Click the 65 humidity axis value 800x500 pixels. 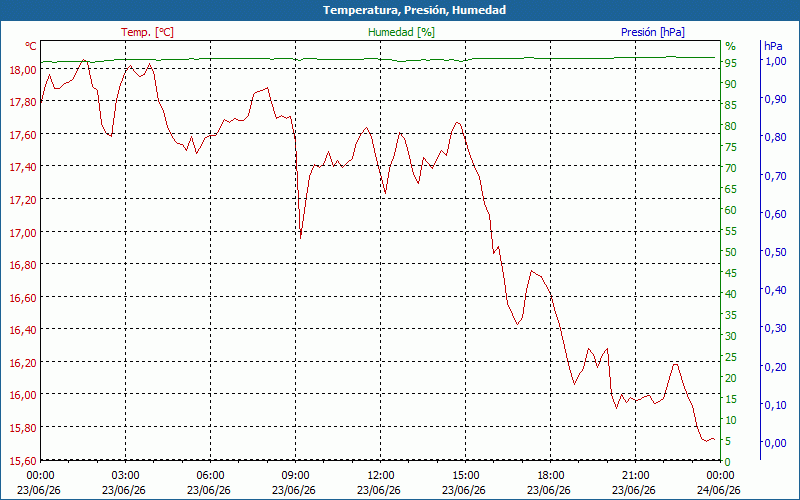(x=731, y=189)
